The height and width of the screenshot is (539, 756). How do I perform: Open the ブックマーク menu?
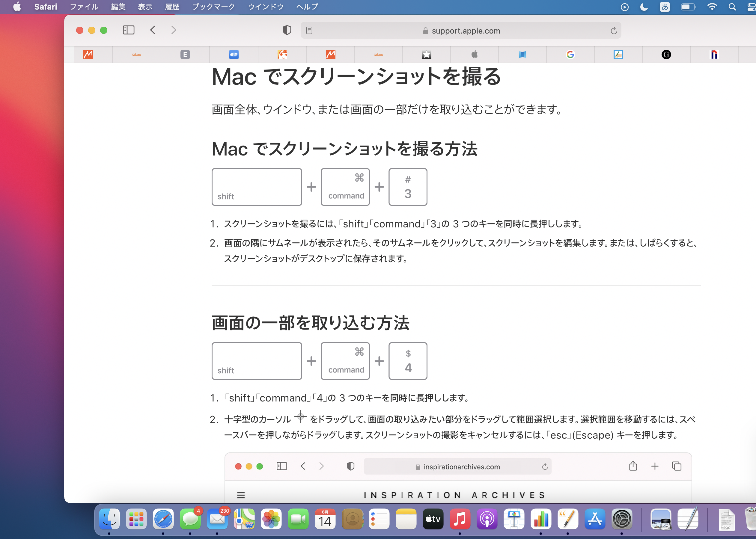coord(213,7)
